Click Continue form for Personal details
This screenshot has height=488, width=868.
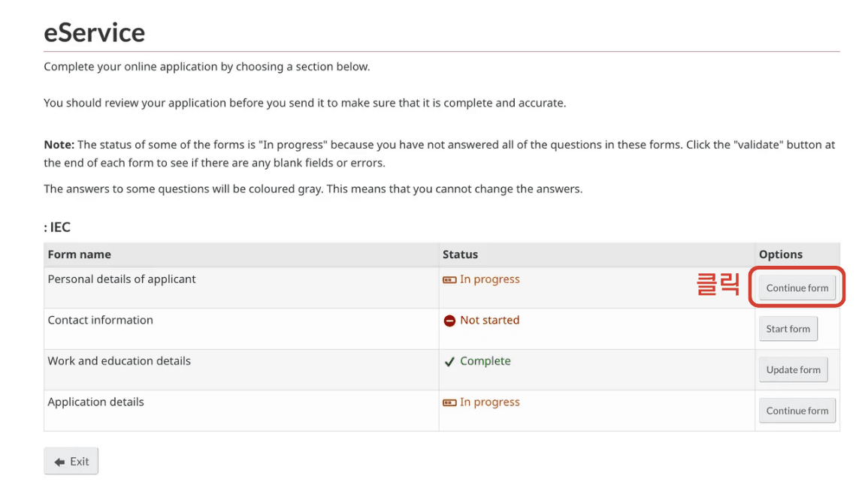point(797,288)
